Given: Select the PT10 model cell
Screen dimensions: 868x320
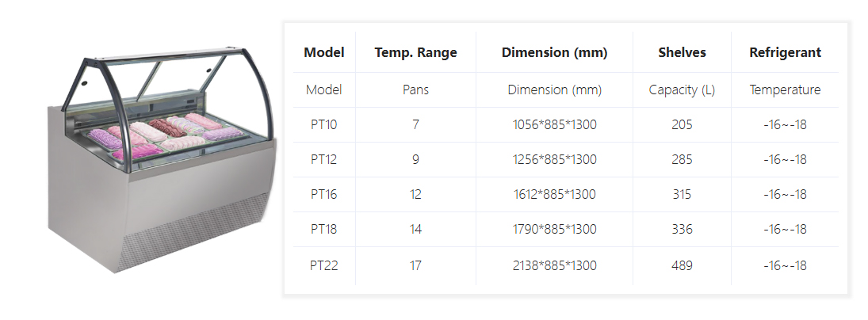Looking at the screenshot, I should point(324,124).
